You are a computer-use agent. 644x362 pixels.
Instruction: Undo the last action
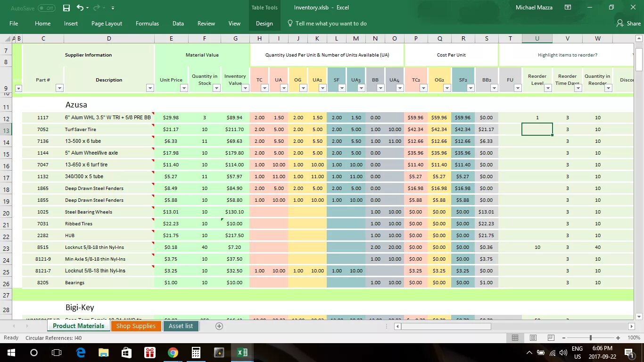point(80,8)
